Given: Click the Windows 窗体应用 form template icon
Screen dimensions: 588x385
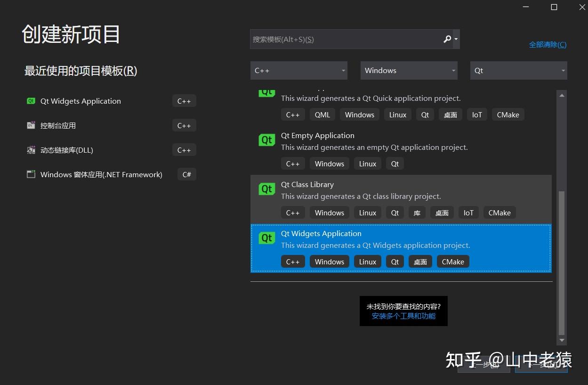Looking at the screenshot, I should pyautogui.click(x=31, y=174).
